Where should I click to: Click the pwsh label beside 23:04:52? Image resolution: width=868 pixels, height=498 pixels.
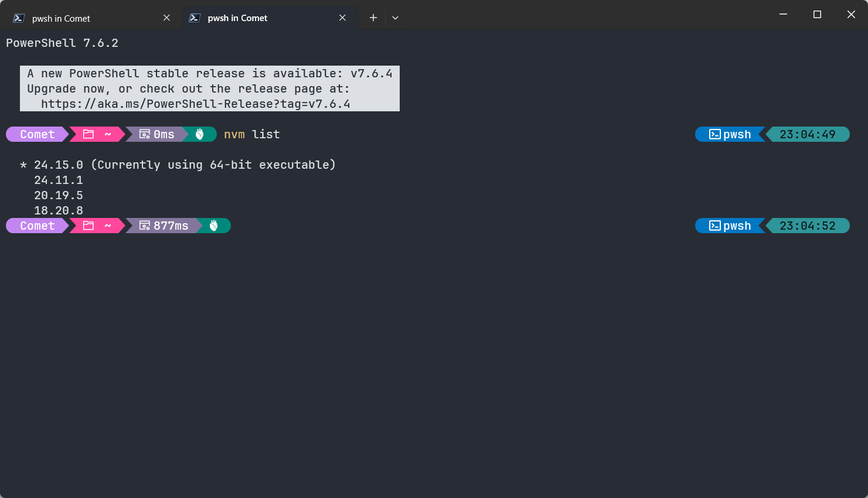(737, 226)
